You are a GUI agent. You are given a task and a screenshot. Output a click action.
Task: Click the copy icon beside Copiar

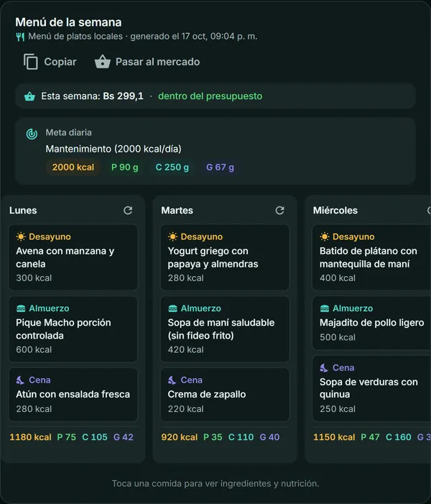[31, 62]
